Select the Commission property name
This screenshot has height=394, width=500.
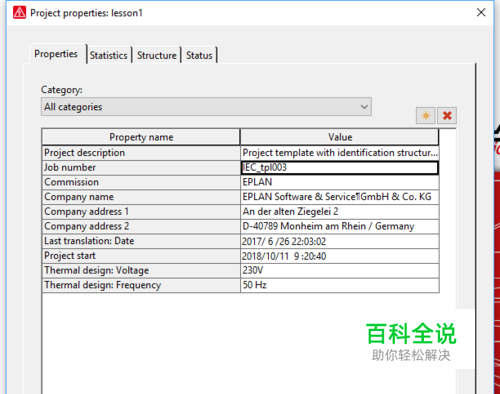point(141,182)
